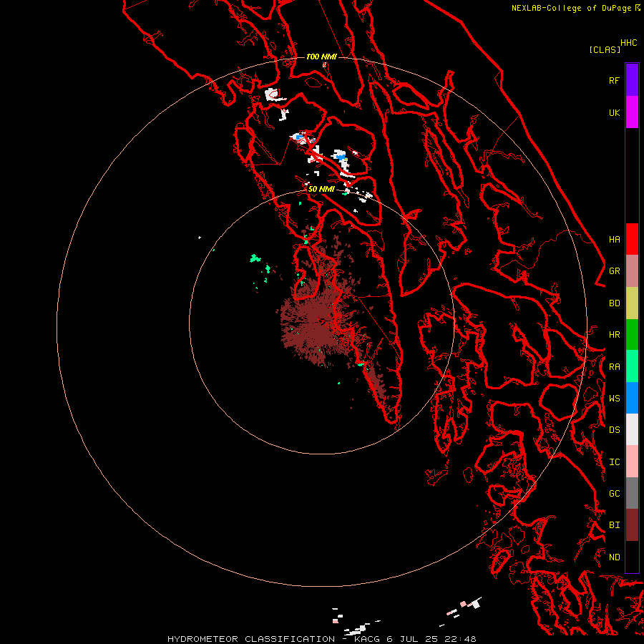Screen dimensions: 644x644
Task: Click the BI legend label
Action: 614,525
